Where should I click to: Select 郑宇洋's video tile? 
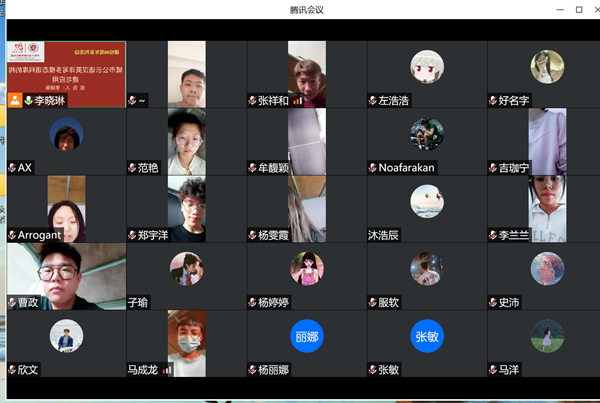click(x=186, y=205)
